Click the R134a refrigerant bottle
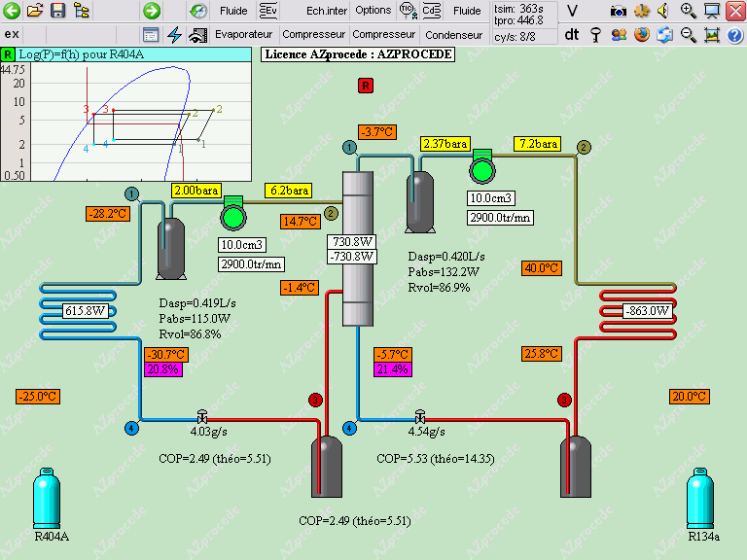 point(700,498)
